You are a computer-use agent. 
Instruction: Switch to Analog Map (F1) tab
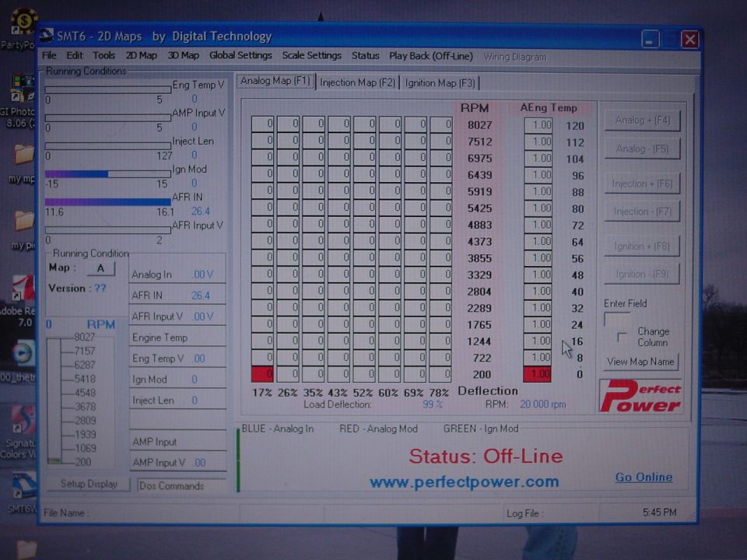275,81
